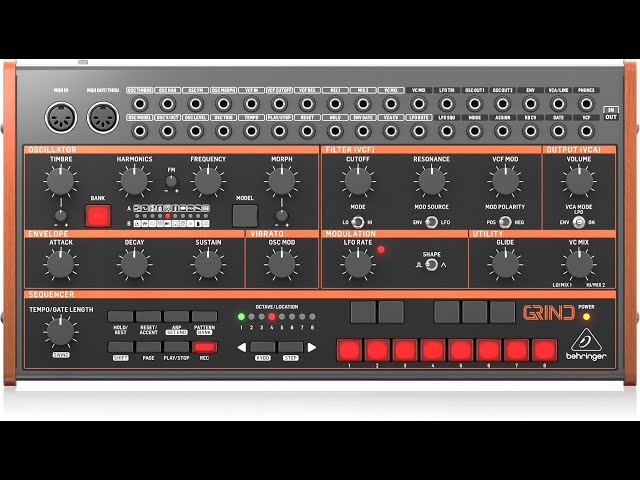Toggle the red REC button

[204, 347]
